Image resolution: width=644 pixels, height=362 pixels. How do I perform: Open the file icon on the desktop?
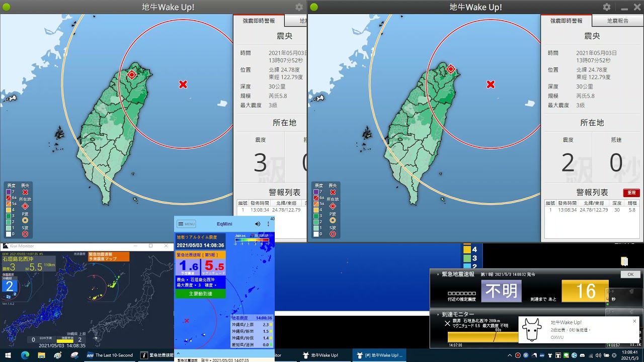624,261
